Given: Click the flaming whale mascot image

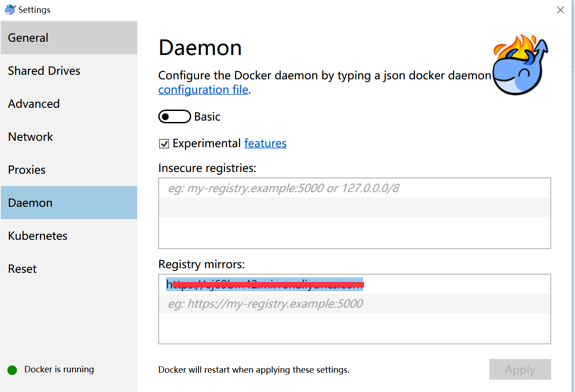Looking at the screenshot, I should (x=520, y=65).
